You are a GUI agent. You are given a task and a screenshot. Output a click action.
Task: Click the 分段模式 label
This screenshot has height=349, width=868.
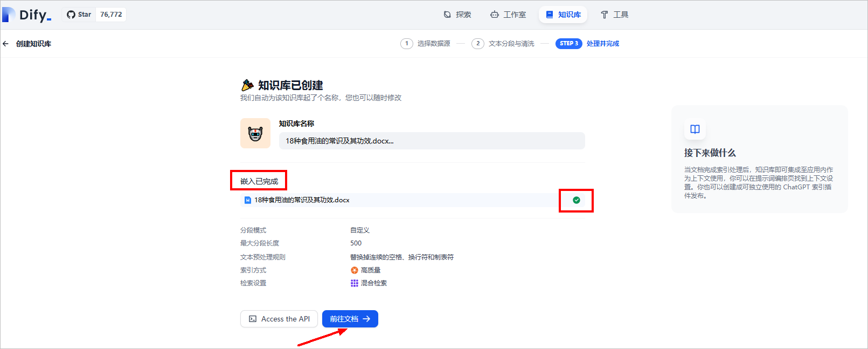point(253,230)
